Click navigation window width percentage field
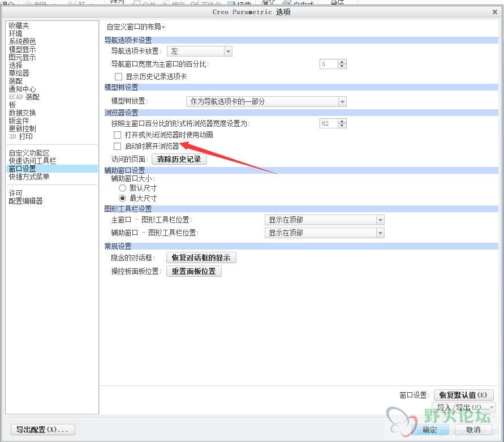This screenshot has width=504, height=442. (x=329, y=64)
